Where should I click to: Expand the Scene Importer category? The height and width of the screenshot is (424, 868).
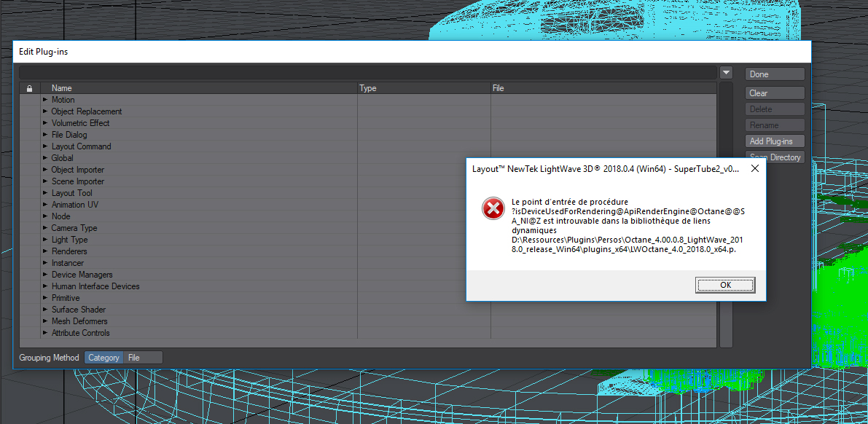tap(45, 181)
